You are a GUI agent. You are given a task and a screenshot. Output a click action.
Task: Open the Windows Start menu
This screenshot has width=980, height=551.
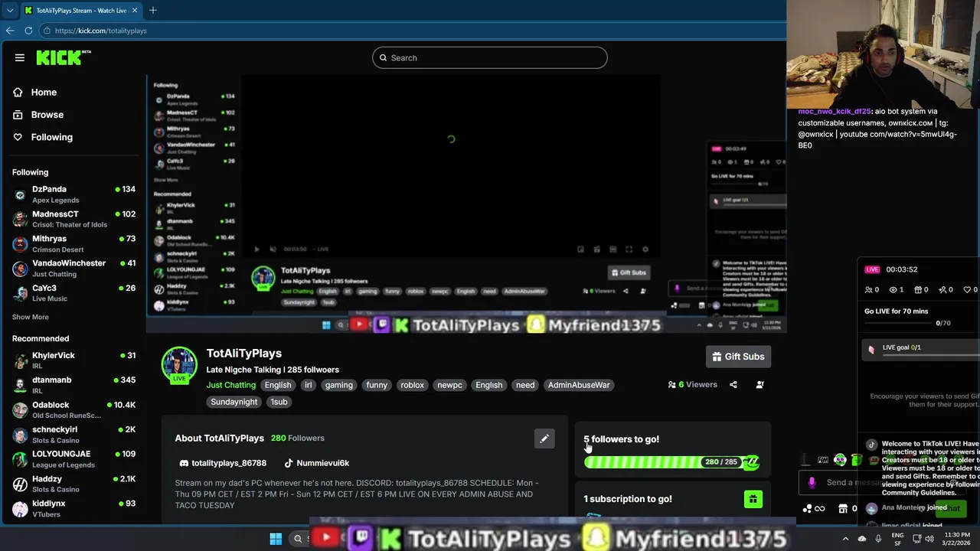coord(276,539)
